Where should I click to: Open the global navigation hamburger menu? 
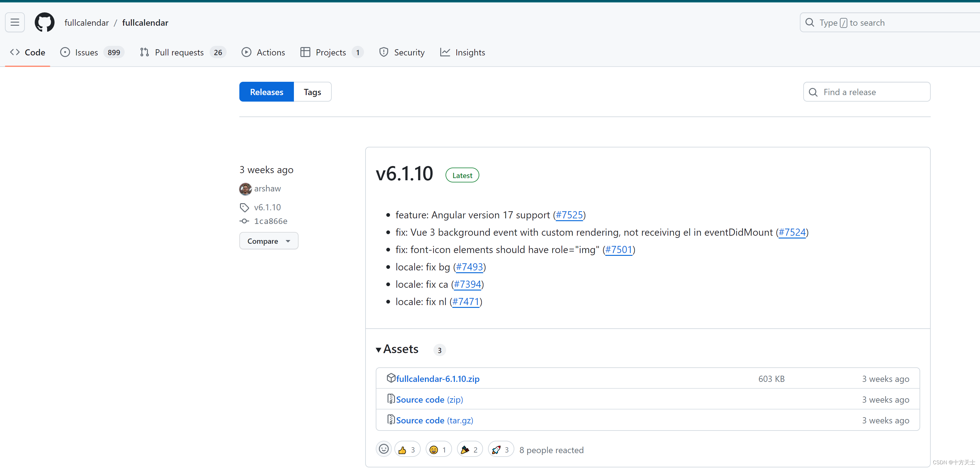[15, 22]
